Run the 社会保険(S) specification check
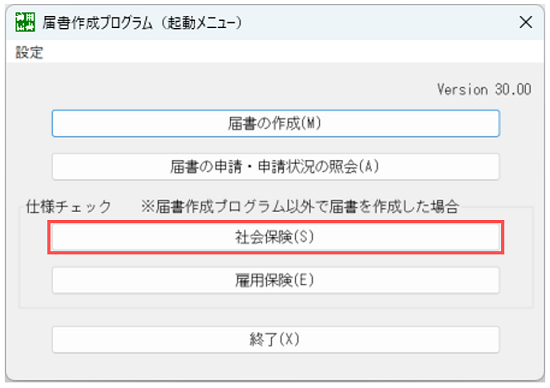 [x=276, y=237]
